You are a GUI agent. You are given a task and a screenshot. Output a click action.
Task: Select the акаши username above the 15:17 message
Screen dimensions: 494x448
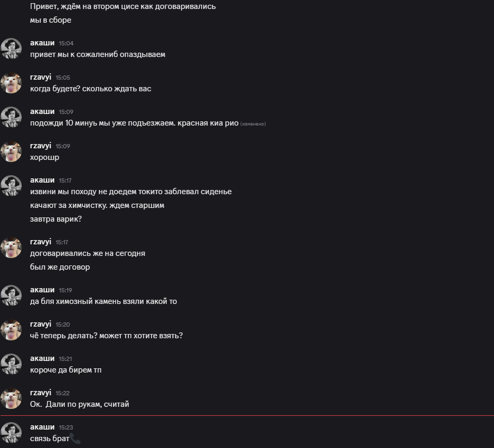(42, 180)
